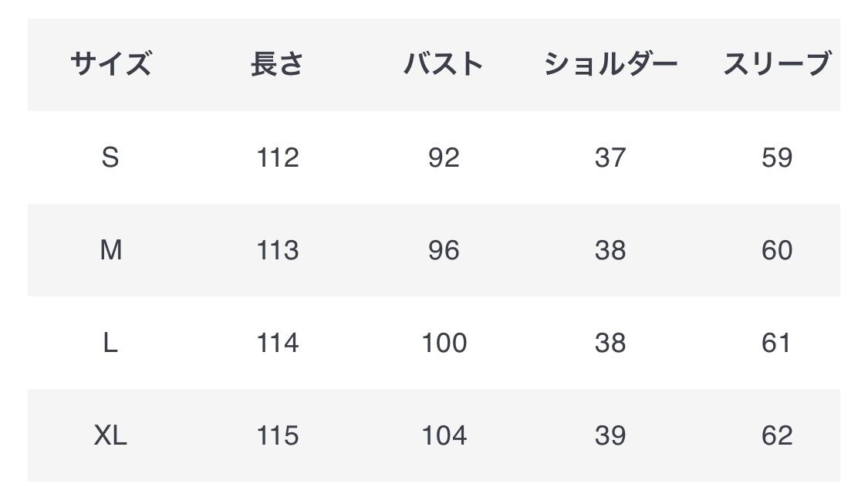868x501 pixels.
Task: Click bust value 92 in S row
Action: pos(444,157)
